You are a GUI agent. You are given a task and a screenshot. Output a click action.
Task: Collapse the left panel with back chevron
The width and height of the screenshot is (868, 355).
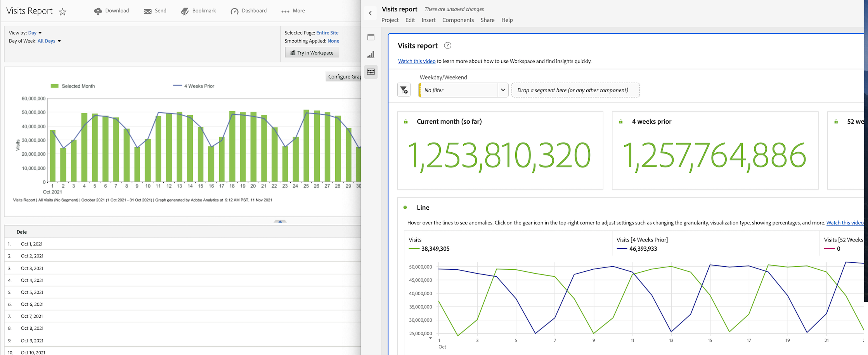point(370,13)
